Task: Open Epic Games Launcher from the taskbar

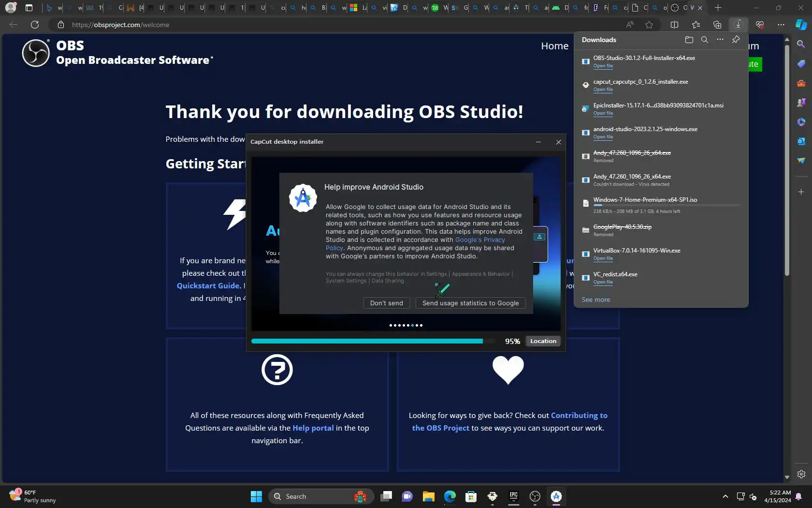Action: [514, 496]
